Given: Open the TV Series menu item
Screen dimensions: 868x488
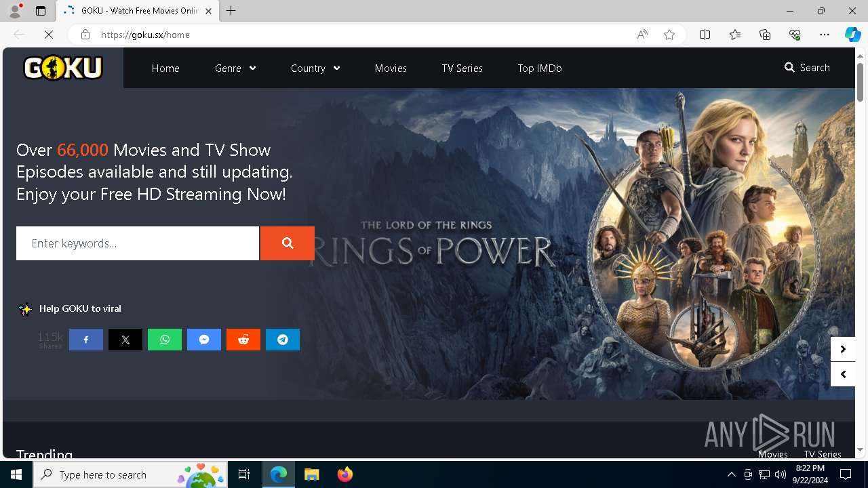Looking at the screenshot, I should click(x=462, y=68).
